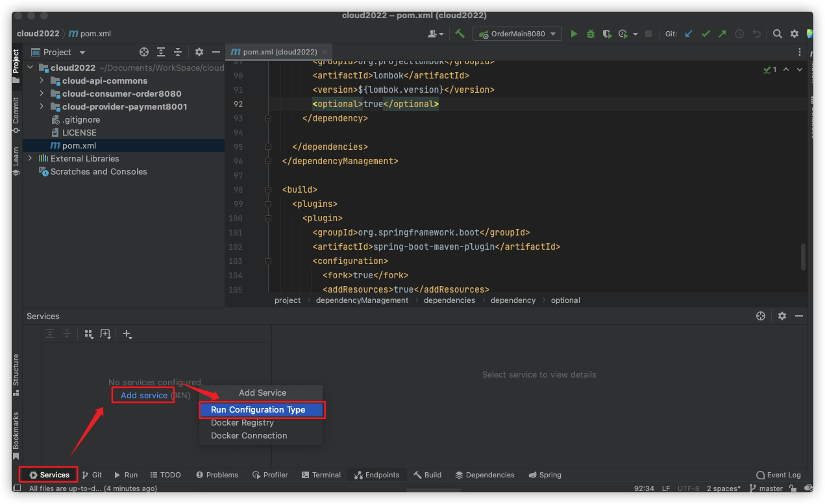The width and height of the screenshot is (825, 504).
Task: Go to next highlighted problem arrow
Action: [800, 69]
